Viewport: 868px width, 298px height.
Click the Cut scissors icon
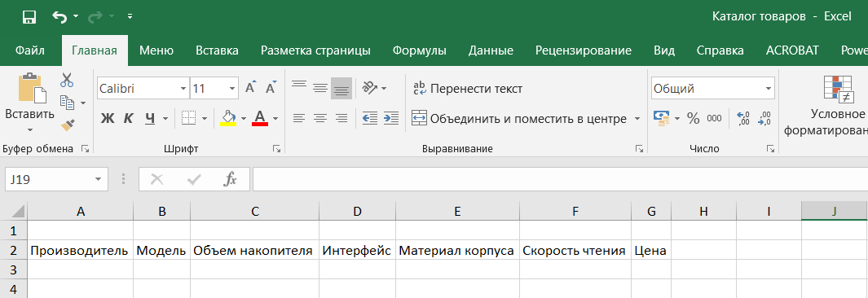click(67, 80)
